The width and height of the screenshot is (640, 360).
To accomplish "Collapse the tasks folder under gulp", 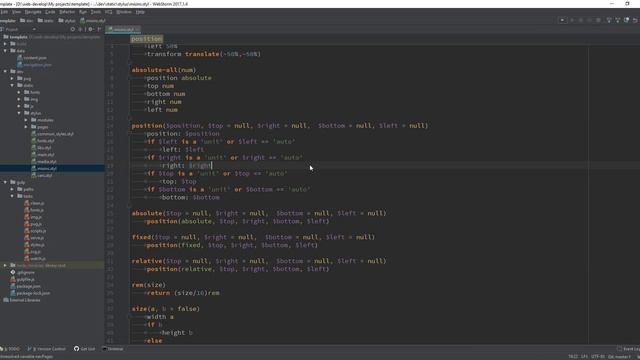I will (12, 196).
